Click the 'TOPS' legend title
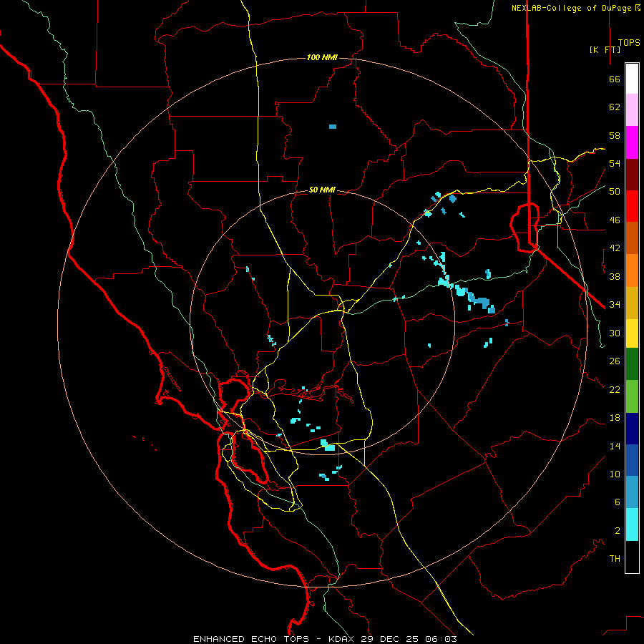Viewport: 644px width, 644px height. (x=629, y=43)
